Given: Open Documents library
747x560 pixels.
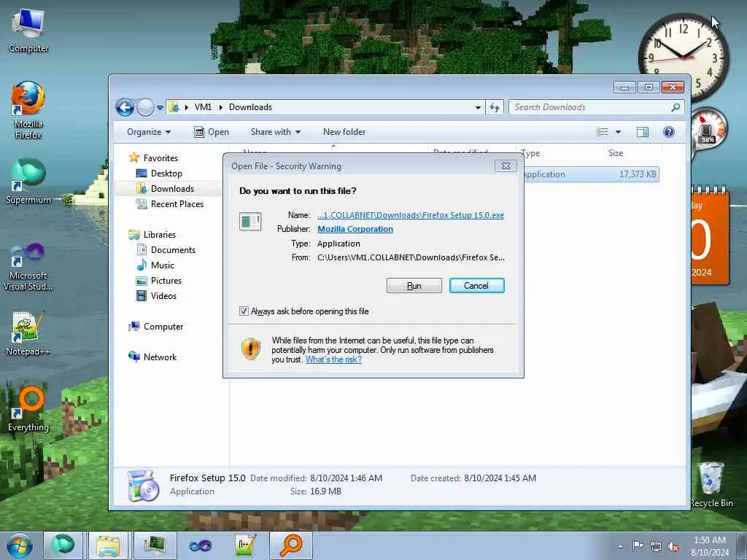Looking at the screenshot, I should [173, 250].
